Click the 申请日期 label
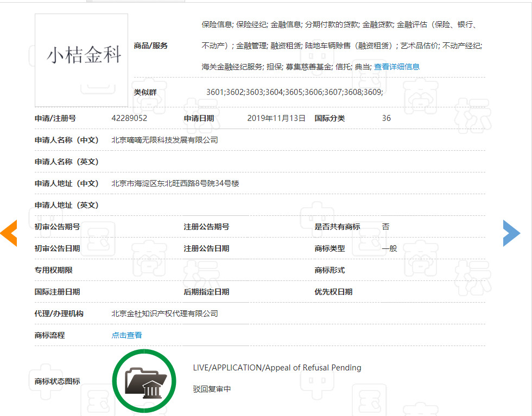 coord(199,118)
